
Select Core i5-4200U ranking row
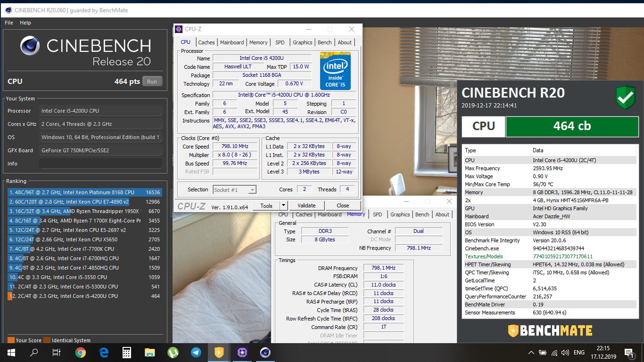tap(84, 296)
